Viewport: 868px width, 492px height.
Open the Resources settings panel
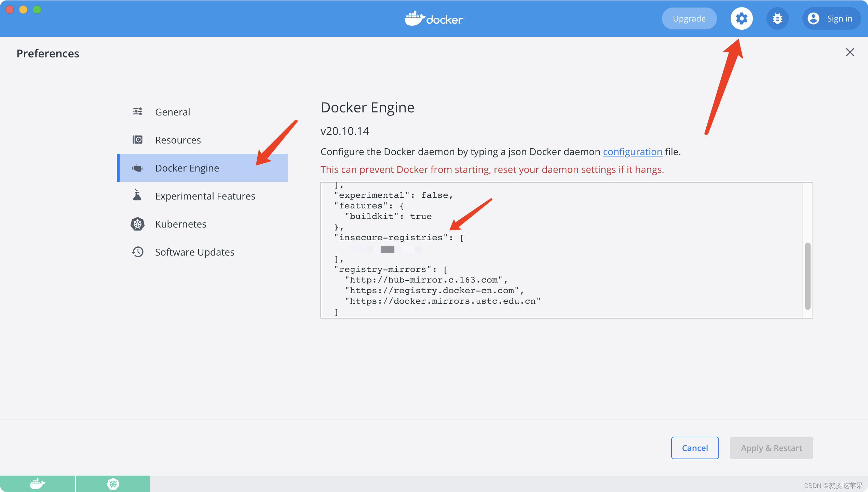(177, 139)
